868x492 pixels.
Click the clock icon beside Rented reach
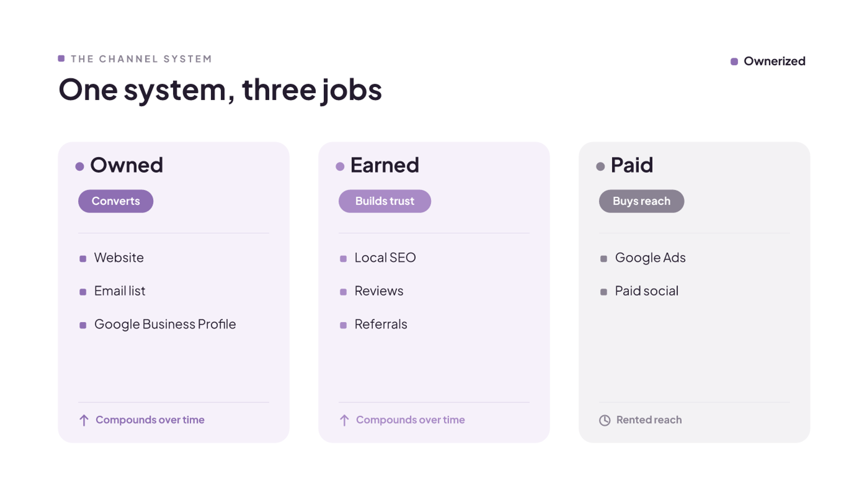(x=605, y=420)
